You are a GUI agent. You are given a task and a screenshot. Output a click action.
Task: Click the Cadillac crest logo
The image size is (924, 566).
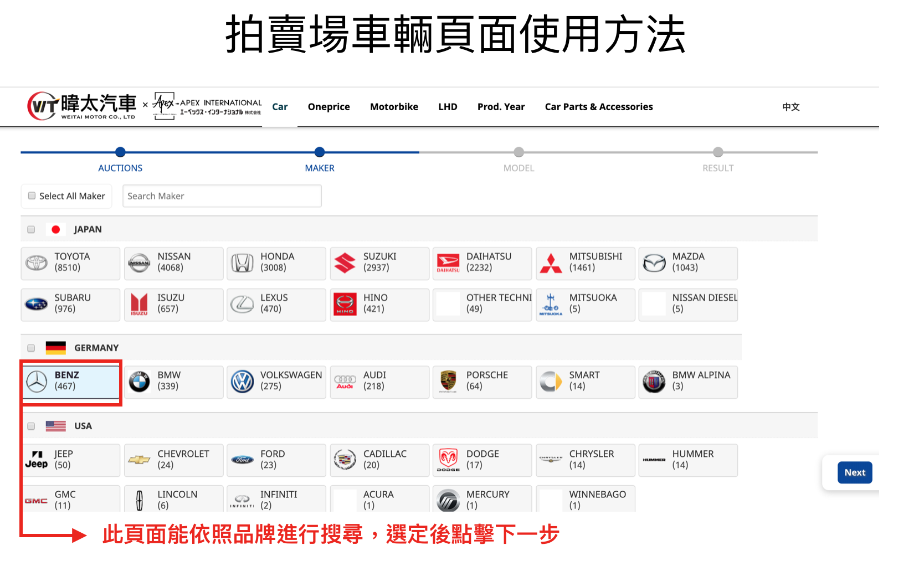tap(345, 460)
